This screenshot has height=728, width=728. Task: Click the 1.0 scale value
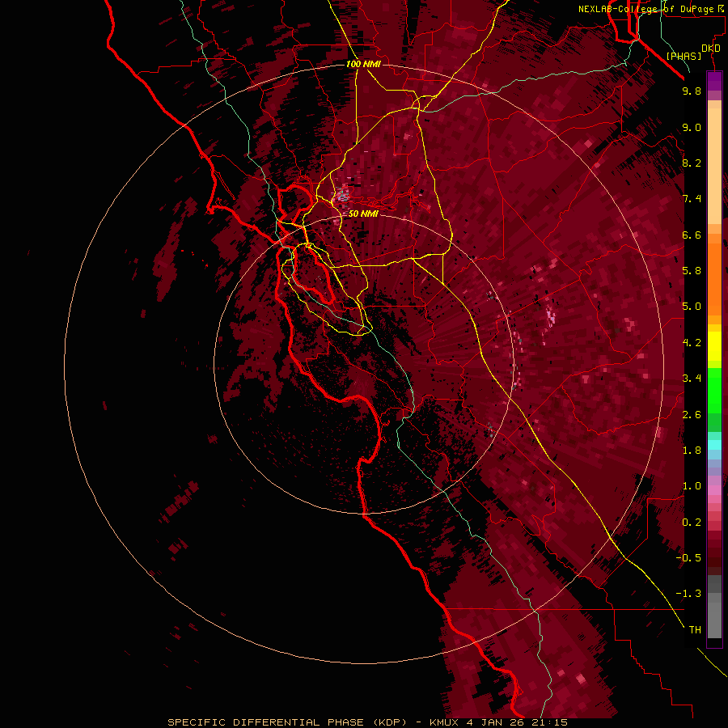tap(692, 486)
